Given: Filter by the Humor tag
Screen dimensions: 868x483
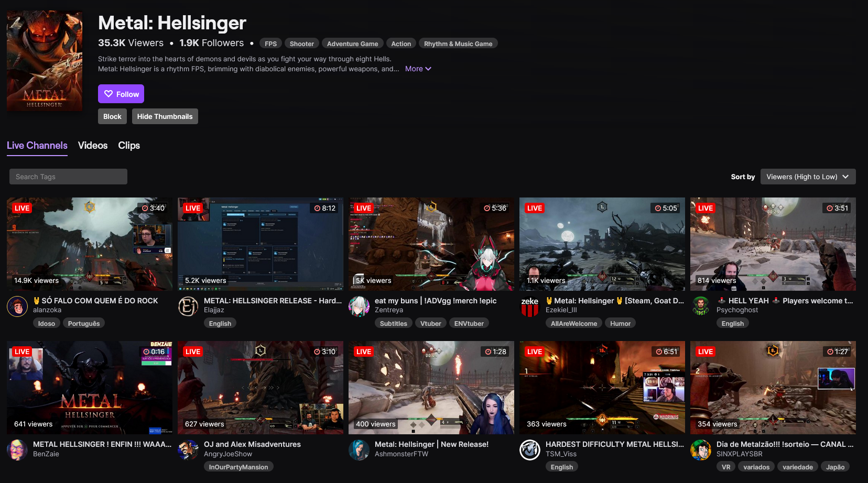Looking at the screenshot, I should click(x=621, y=323).
